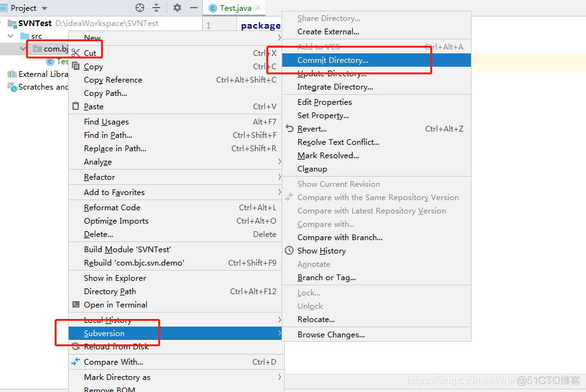Click the Show History clock icon
The width and height of the screenshot is (586, 392).
coord(289,250)
